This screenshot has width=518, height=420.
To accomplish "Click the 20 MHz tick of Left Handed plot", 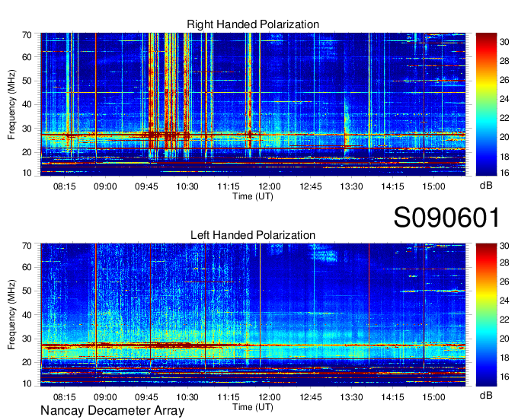I will (27, 363).
